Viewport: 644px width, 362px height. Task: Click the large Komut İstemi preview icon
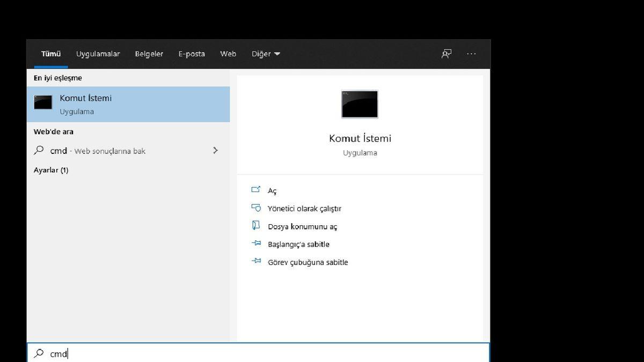(360, 104)
